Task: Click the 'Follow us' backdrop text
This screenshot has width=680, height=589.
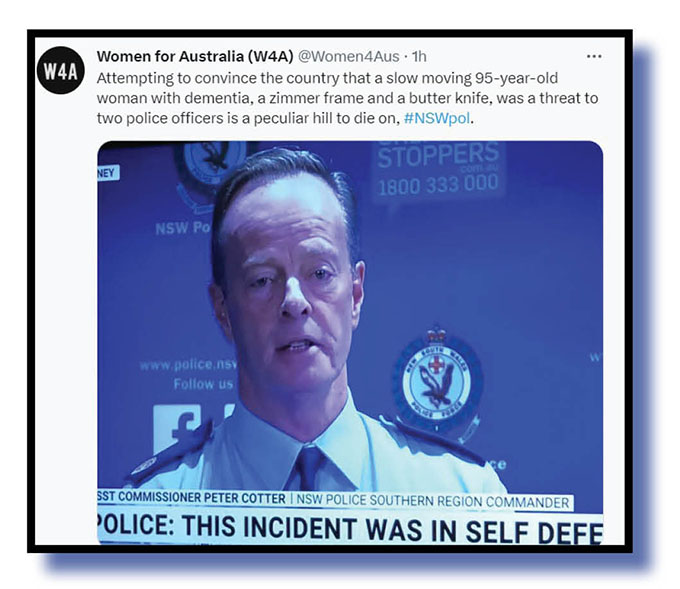Action: (203, 384)
